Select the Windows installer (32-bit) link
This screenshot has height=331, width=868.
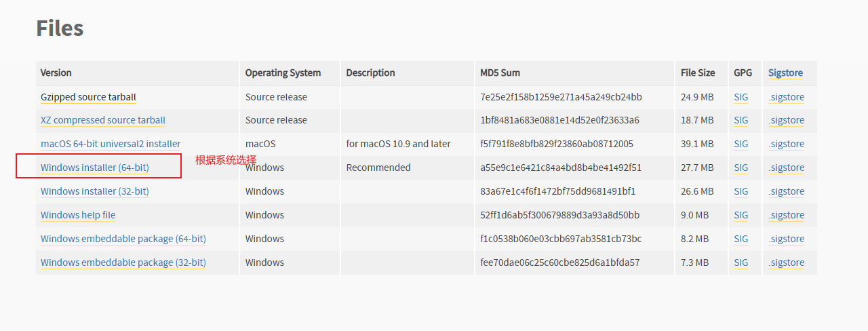click(x=95, y=191)
